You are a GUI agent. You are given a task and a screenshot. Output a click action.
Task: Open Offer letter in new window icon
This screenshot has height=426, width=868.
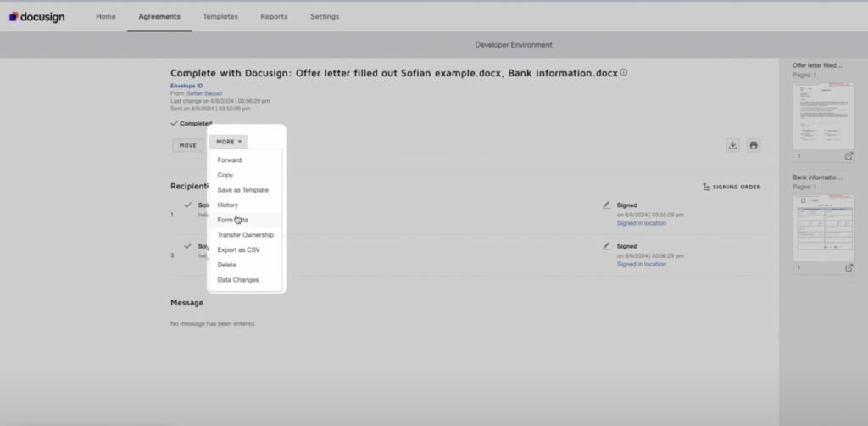tap(849, 156)
